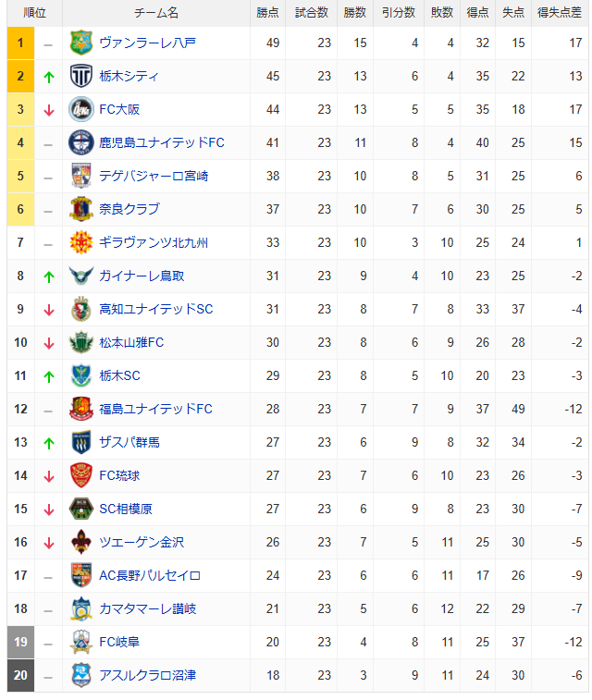Open the ザスパ群馬 team link
The image size is (592, 700).
click(129, 442)
